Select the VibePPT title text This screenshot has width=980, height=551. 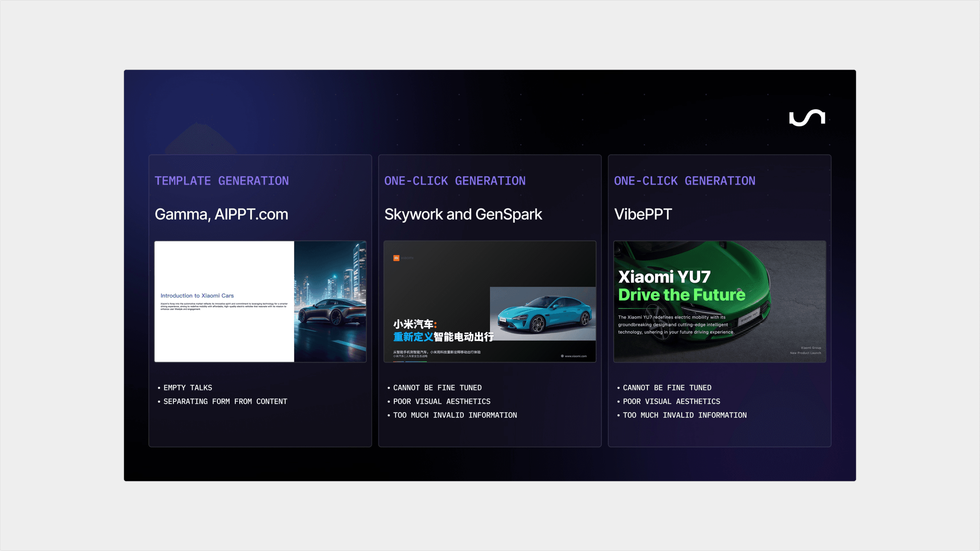[643, 214]
